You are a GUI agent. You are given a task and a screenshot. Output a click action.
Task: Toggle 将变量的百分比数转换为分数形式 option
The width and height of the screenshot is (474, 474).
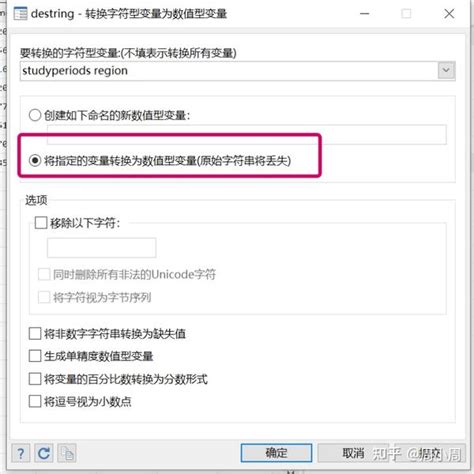click(35, 379)
